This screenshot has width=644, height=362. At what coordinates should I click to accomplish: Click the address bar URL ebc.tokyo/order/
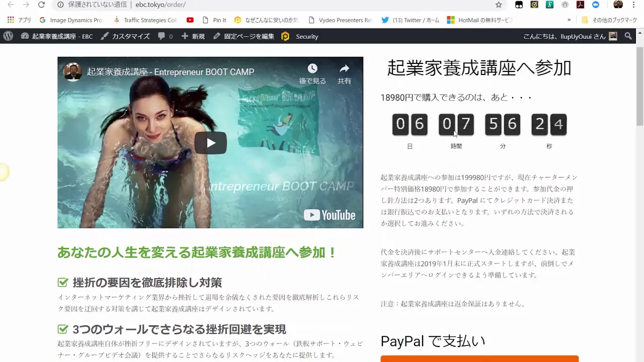point(160,5)
